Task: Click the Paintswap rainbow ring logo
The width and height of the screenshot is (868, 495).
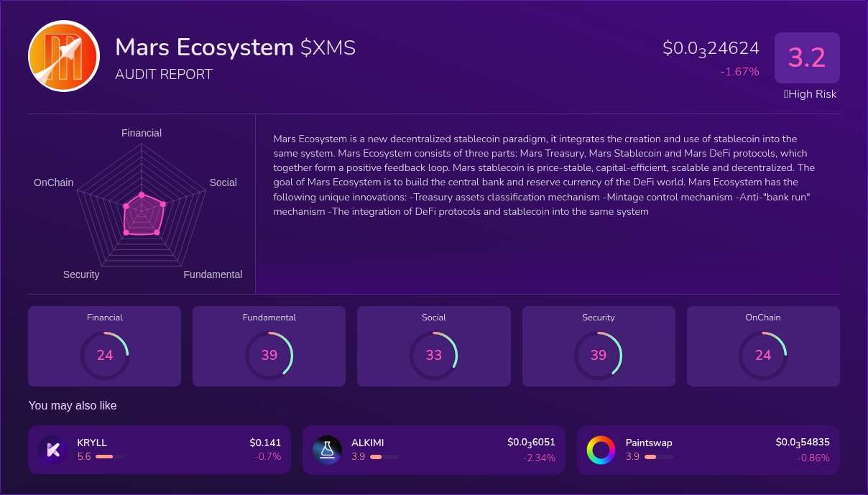Action: (601, 450)
